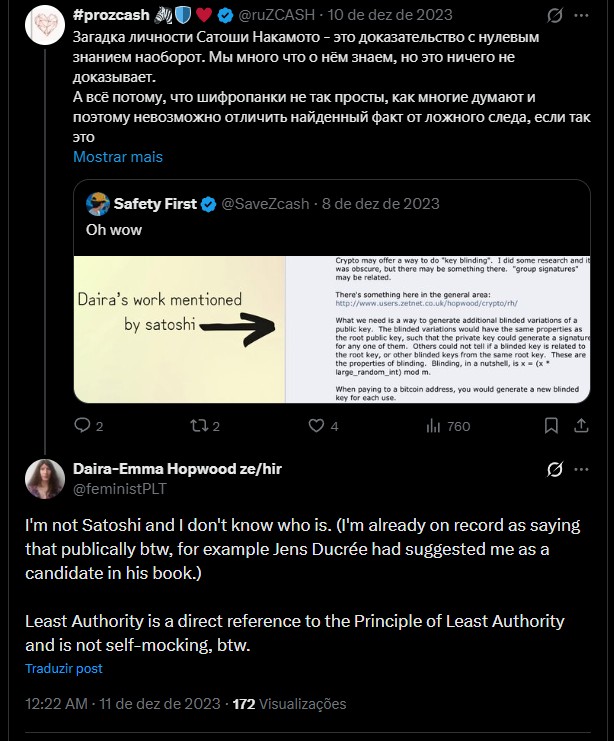
Task: Open view analytics icon showing 760
Action: [x=434, y=426]
